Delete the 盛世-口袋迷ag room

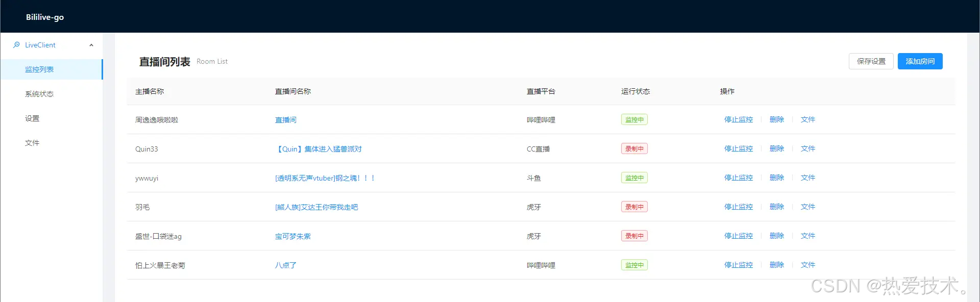click(777, 236)
